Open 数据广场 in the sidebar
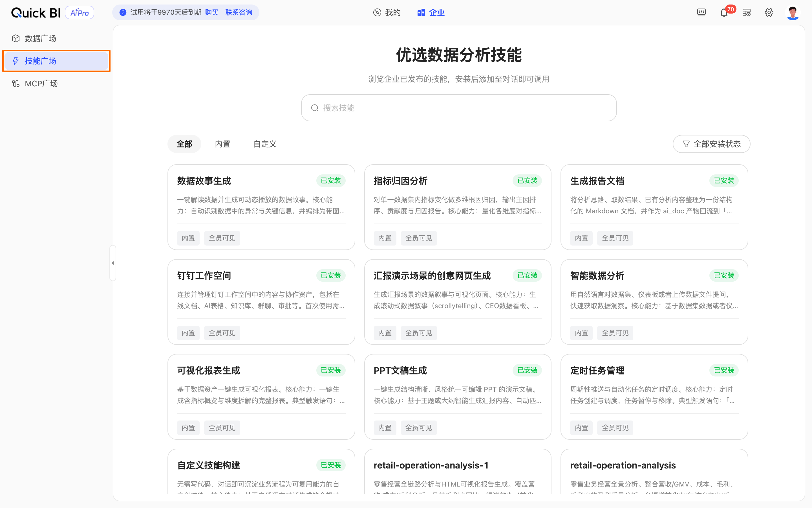Image resolution: width=812 pixels, height=508 pixels. tap(56, 38)
